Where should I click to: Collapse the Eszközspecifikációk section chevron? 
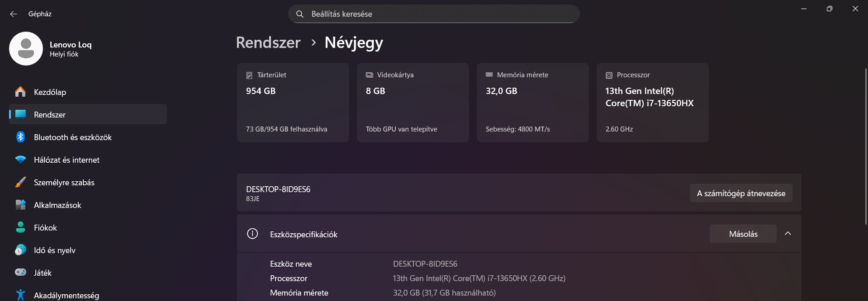(787, 234)
